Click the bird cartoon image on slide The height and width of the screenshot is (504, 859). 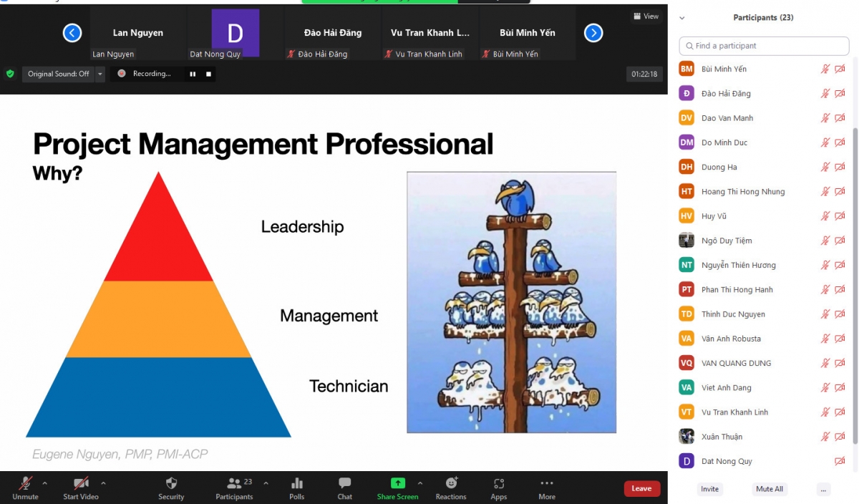point(512,302)
